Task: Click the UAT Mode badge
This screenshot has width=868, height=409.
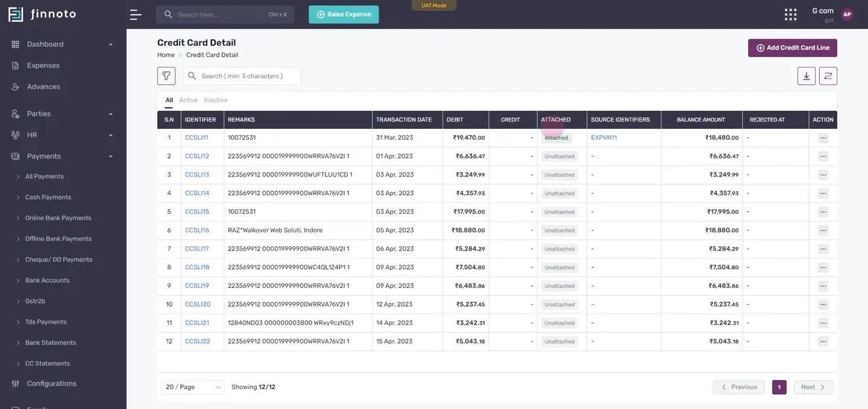Action: (434, 5)
